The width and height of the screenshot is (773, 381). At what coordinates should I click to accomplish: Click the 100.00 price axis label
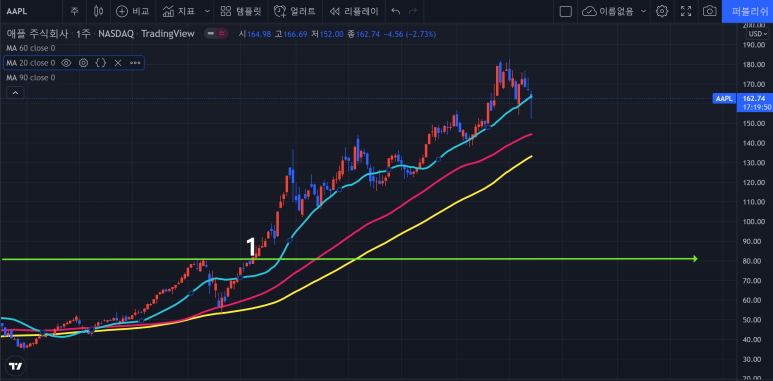[x=755, y=222]
